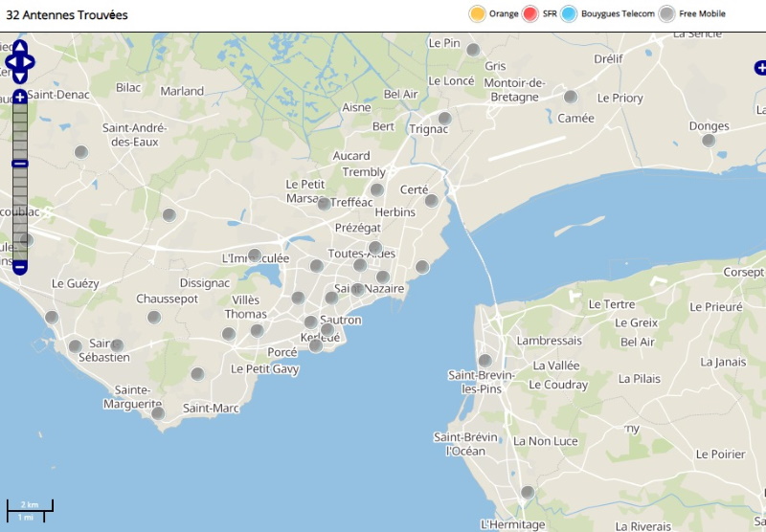Screen dimensions: 766x532
Task: Toggle the Bouygues Telecom operator filter
Action: pos(570,13)
